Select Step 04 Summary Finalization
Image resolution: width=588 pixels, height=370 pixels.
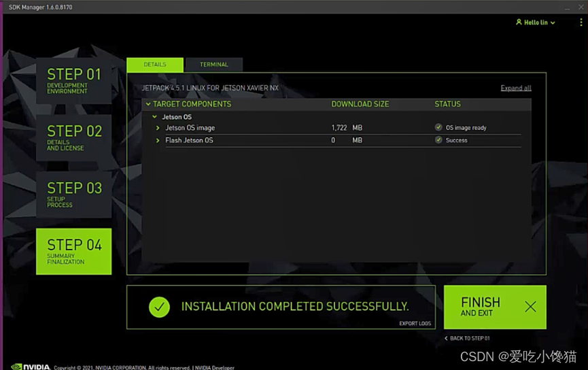[x=74, y=252]
